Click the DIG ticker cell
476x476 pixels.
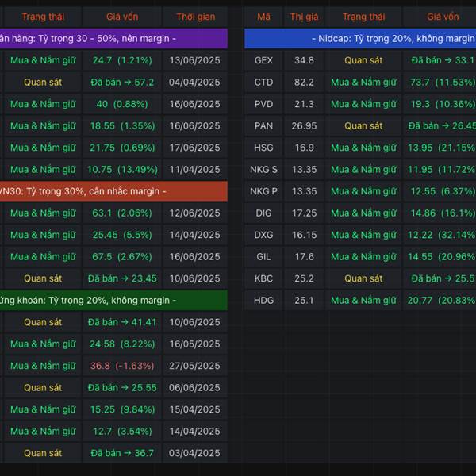pyautogui.click(x=263, y=213)
